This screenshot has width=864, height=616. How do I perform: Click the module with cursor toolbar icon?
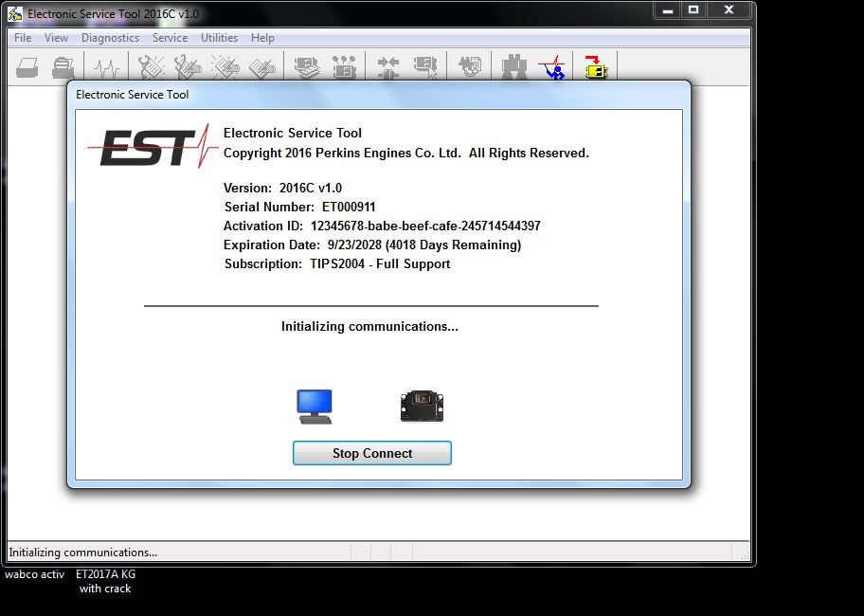coord(424,68)
